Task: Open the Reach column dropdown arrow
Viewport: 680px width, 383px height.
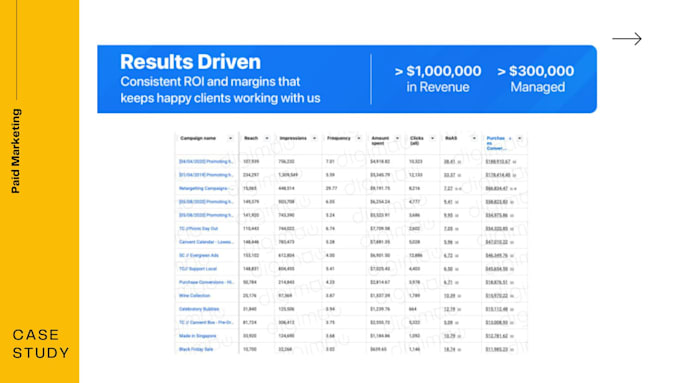Action: [x=267, y=138]
